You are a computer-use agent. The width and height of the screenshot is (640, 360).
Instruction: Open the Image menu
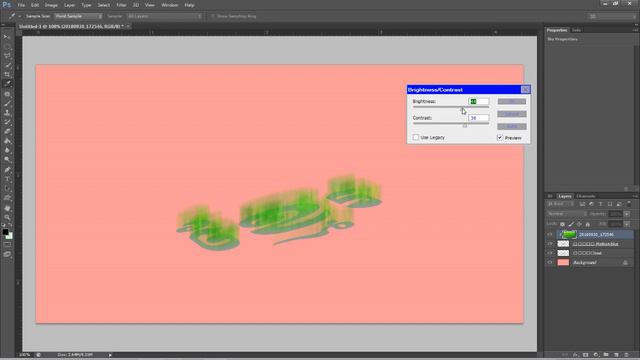point(51,5)
